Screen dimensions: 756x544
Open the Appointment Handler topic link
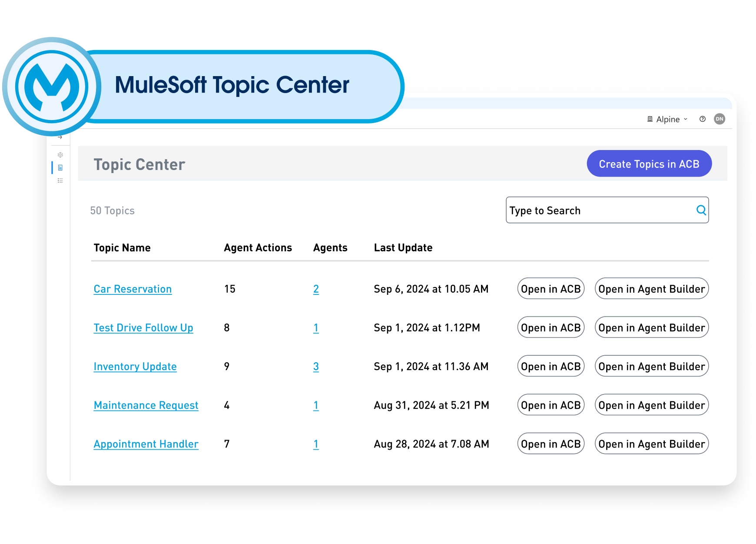pos(146,444)
